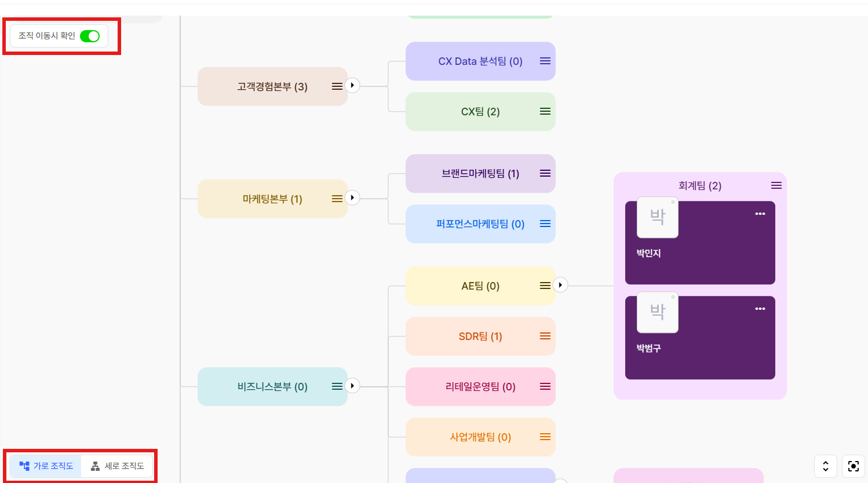The image size is (868, 483).
Task: Open menu icon on AE팀 (0)
Action: (545, 286)
